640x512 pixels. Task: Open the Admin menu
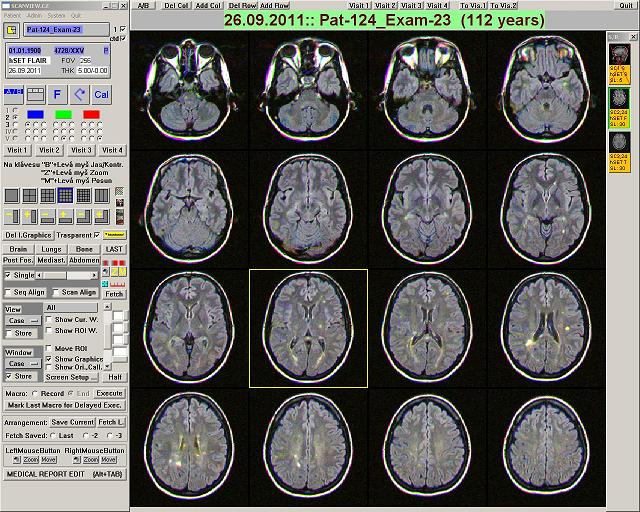pyautogui.click(x=33, y=16)
